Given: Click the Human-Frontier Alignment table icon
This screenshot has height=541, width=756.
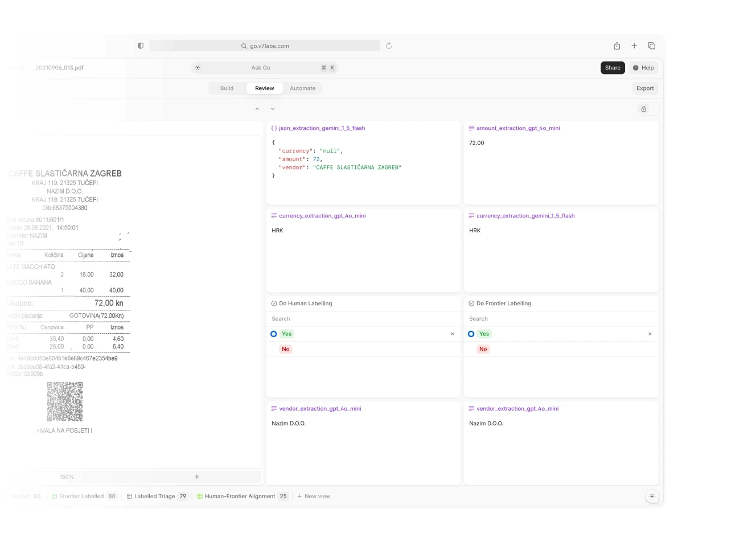Looking at the screenshot, I should (x=200, y=496).
